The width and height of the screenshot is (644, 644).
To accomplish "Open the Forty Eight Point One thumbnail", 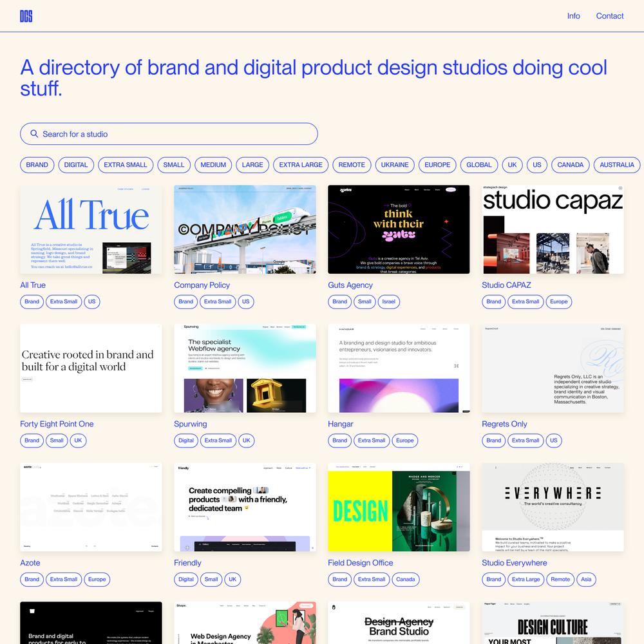I will coord(91,368).
